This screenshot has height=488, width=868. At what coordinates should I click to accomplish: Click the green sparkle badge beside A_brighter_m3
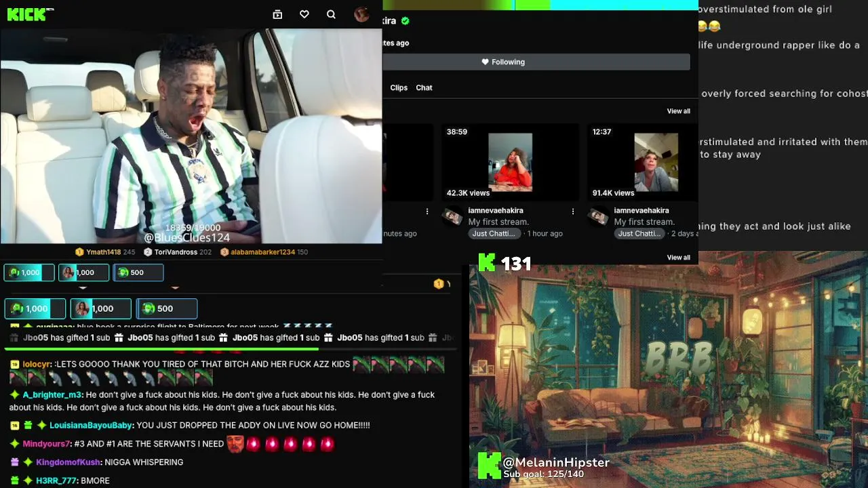[x=14, y=395]
